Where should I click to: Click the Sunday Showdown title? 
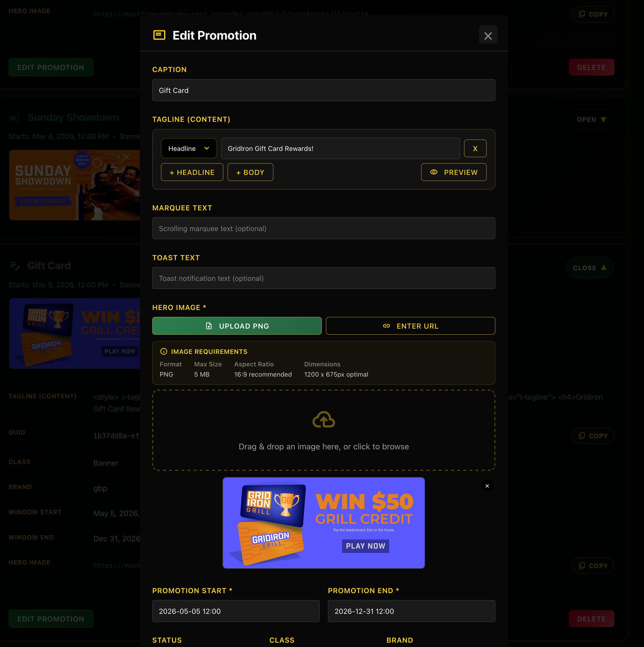pos(73,117)
